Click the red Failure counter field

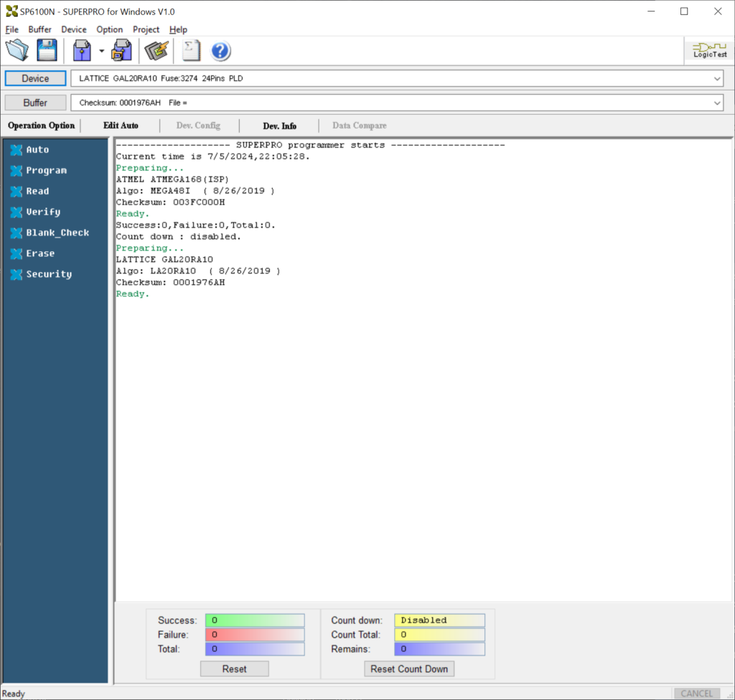pos(255,635)
